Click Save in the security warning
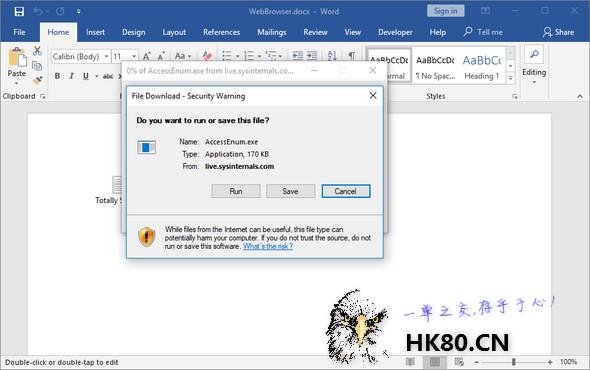The image size is (590, 370). (x=290, y=191)
